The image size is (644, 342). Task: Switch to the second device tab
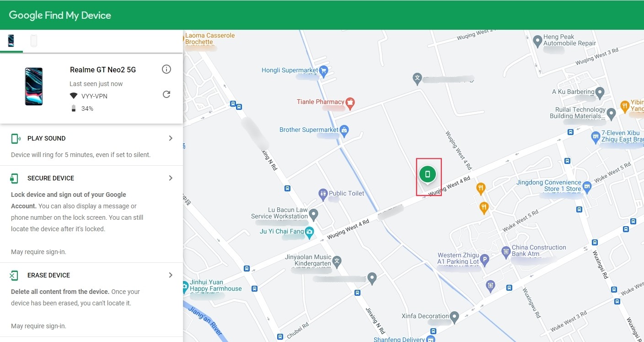coord(34,41)
